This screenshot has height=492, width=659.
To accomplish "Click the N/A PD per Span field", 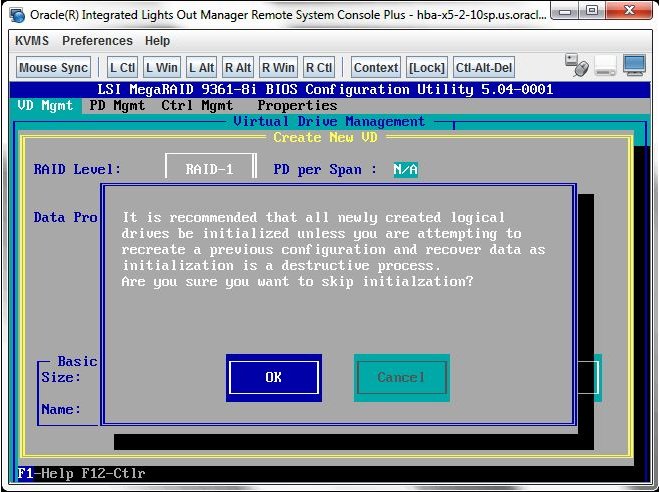I will coord(406,169).
